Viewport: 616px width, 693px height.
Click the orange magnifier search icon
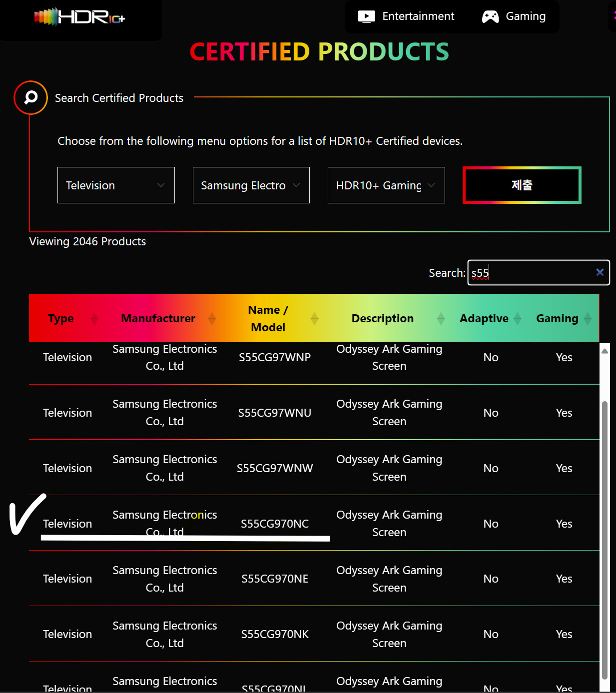pos(31,97)
